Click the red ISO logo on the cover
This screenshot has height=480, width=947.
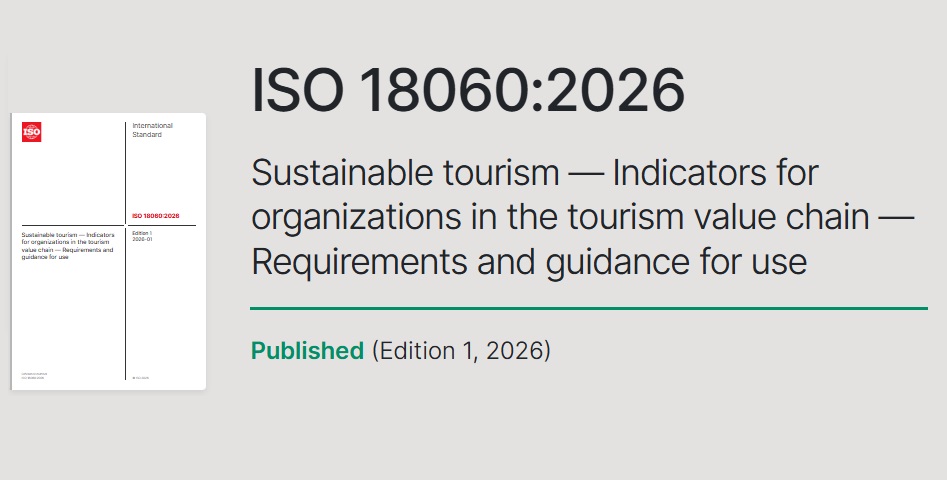31,131
